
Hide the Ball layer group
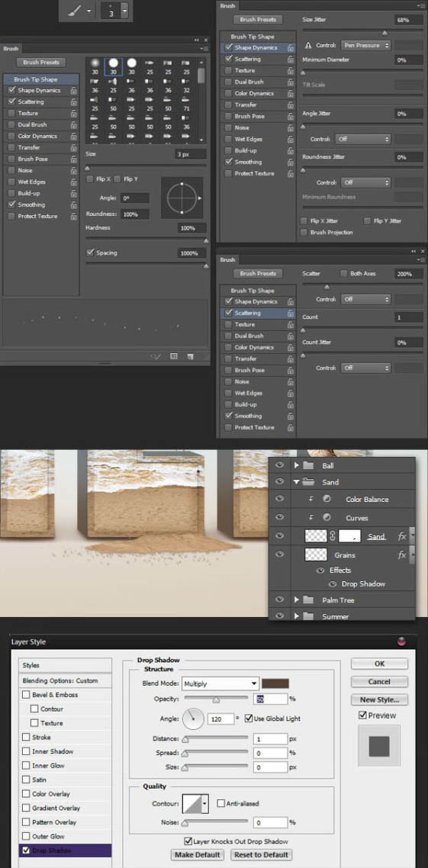pos(280,466)
